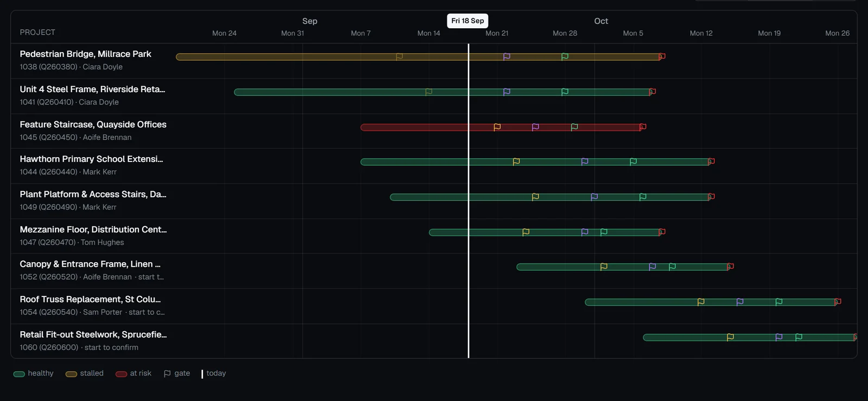Click the Sep month label
The image size is (868, 401).
coord(310,21)
